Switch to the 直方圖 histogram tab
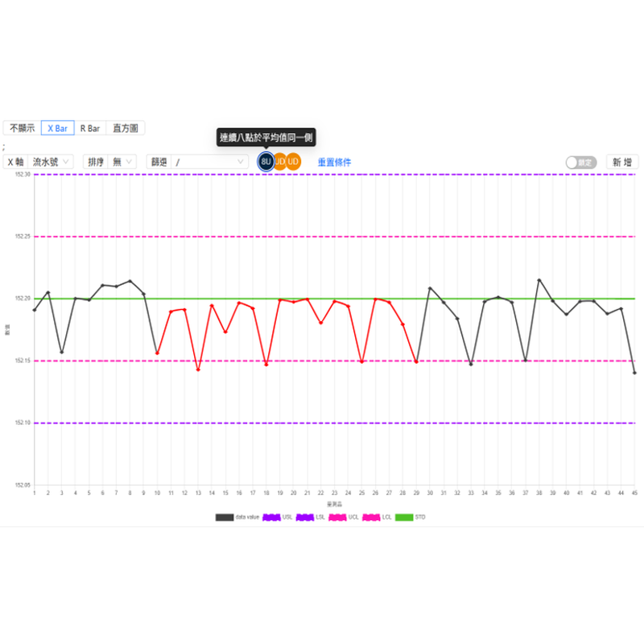Screen dimensions: 644x644 coord(126,128)
